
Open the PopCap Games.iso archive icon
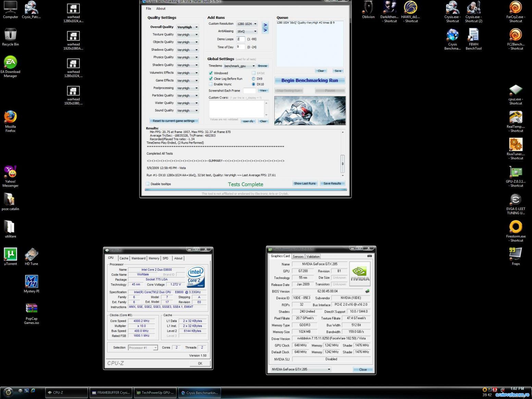[32, 313]
